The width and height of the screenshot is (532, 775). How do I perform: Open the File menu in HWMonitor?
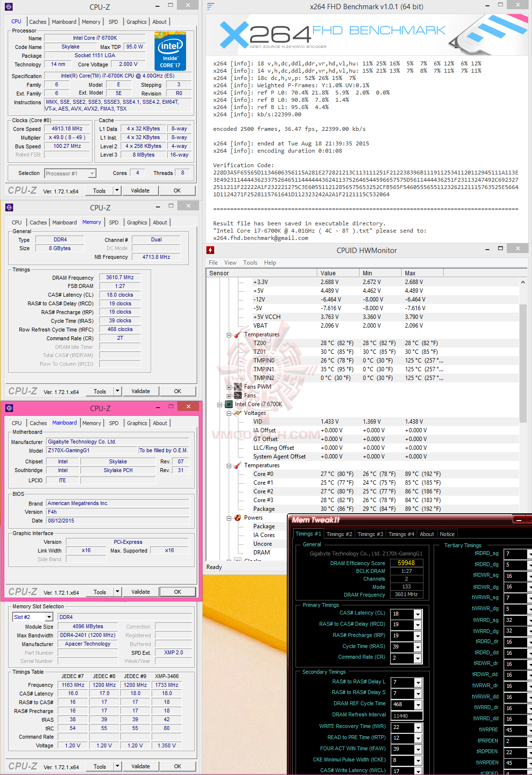point(213,263)
